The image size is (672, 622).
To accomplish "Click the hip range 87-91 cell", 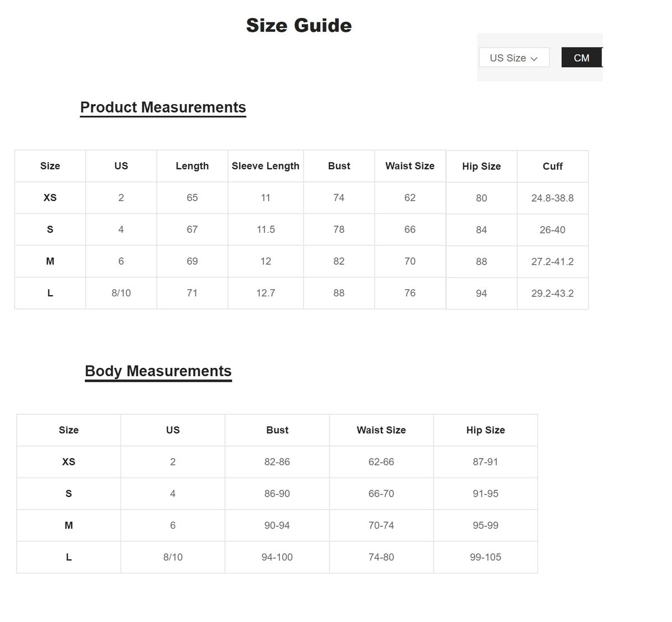I will [485, 462].
